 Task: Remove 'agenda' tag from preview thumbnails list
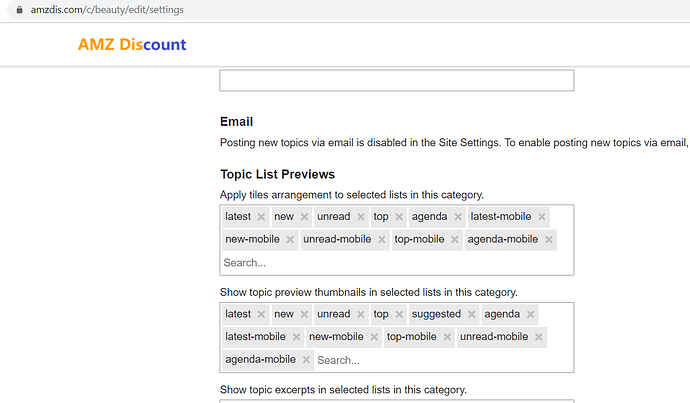(x=530, y=315)
